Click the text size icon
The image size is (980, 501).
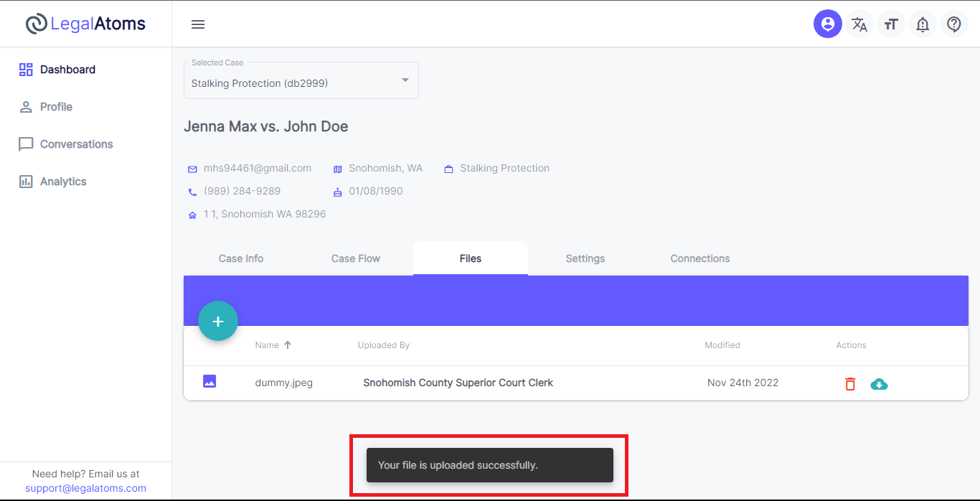coord(890,24)
